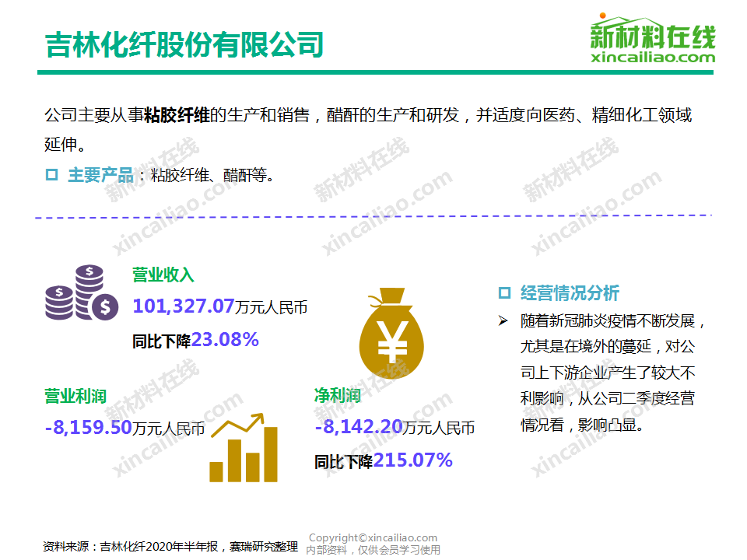Click the value -8,142.20
This screenshot has height=560, width=747.
point(359,427)
